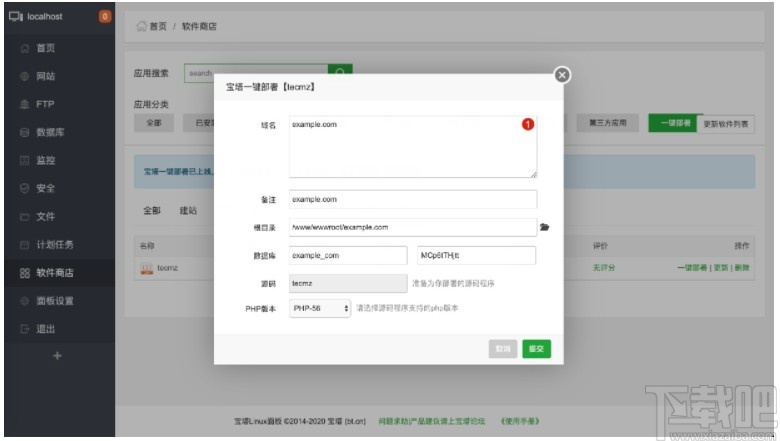Click the gray 取消 cancel button
The image size is (780, 441).
(x=503, y=349)
